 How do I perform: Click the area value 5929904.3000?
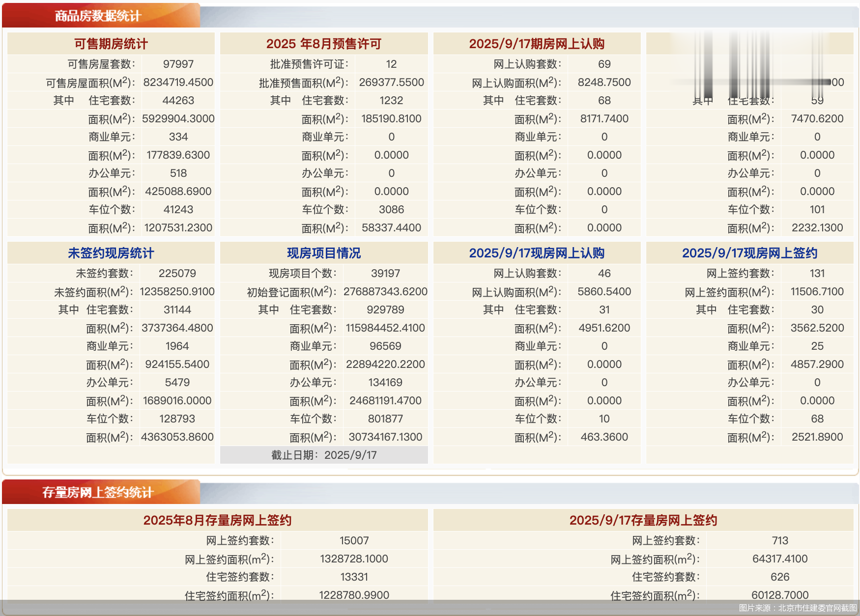(178, 118)
